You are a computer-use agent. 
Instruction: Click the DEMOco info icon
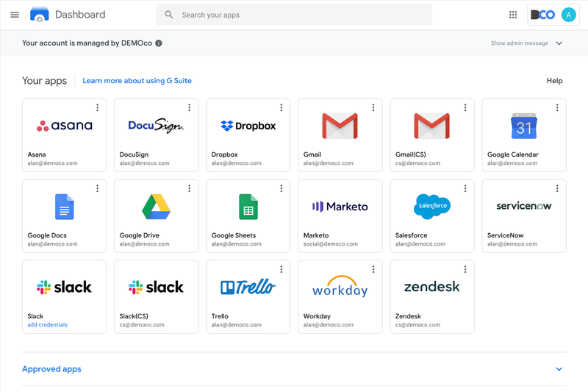[x=159, y=43]
